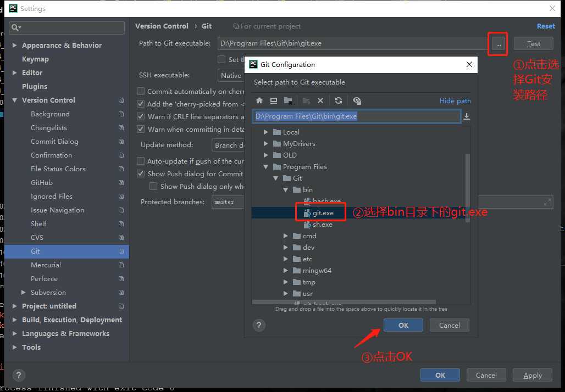Click the per-project icon beside Mercurial
The image size is (565, 392).
[x=121, y=265]
